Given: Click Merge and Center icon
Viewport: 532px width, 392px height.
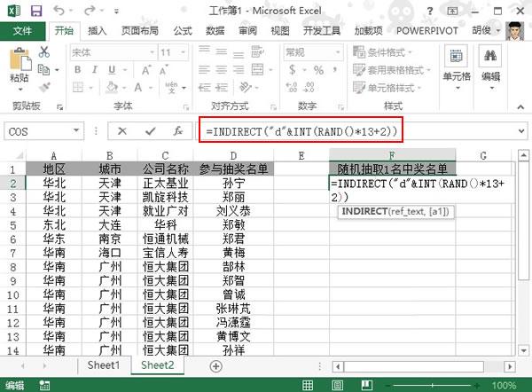Looking at the screenshot, I should point(257,69).
